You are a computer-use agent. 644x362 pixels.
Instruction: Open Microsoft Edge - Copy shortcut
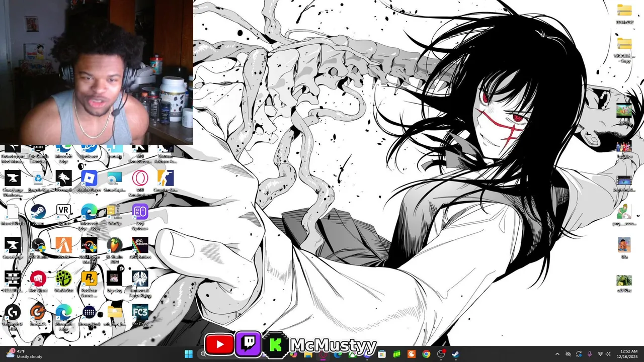[89, 217]
